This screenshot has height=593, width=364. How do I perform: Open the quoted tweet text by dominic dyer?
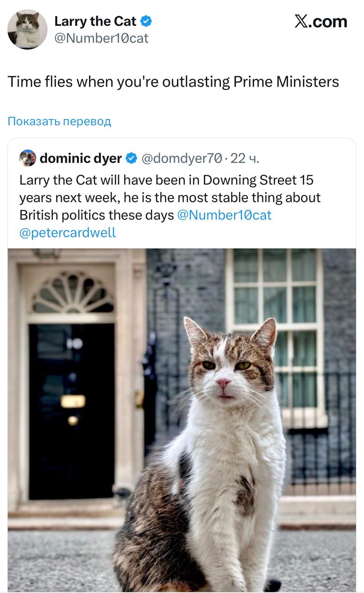tap(169, 197)
